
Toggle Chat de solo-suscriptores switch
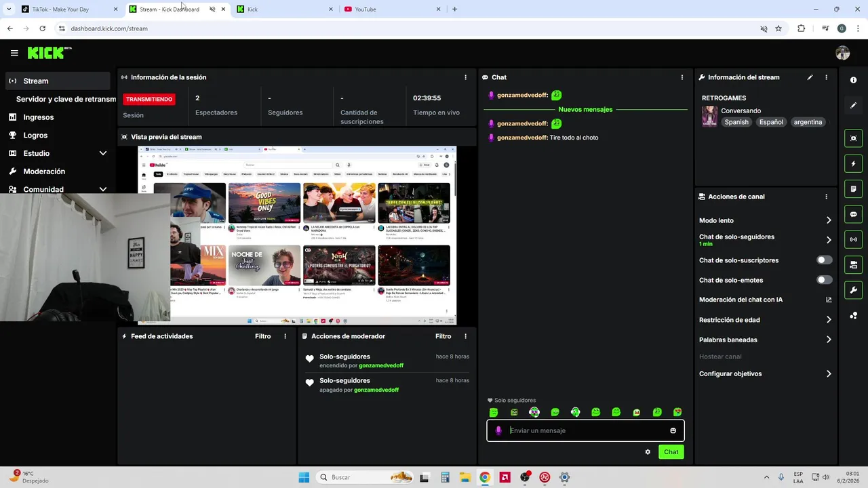[x=825, y=260]
